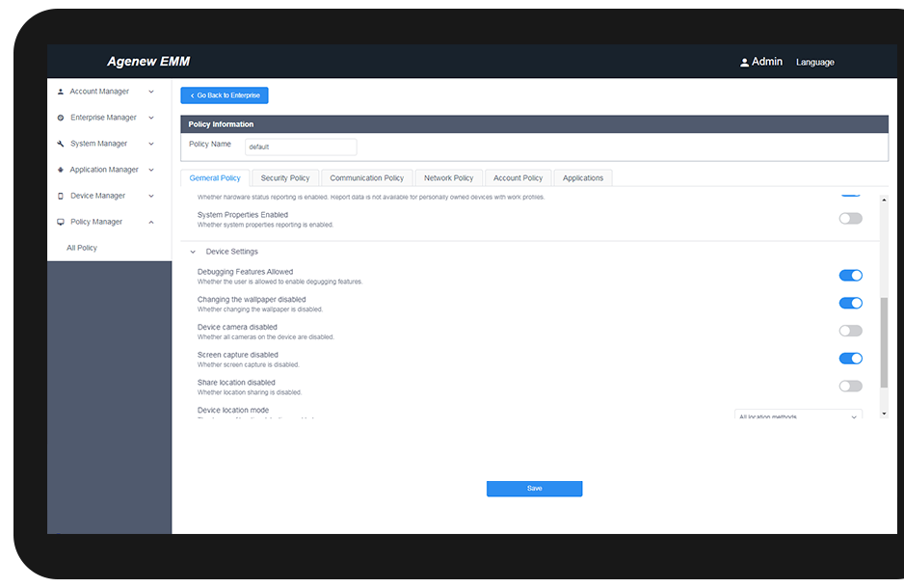The width and height of the screenshot is (904, 588).
Task: Click Go Back to Enterprise button
Action: tap(225, 95)
